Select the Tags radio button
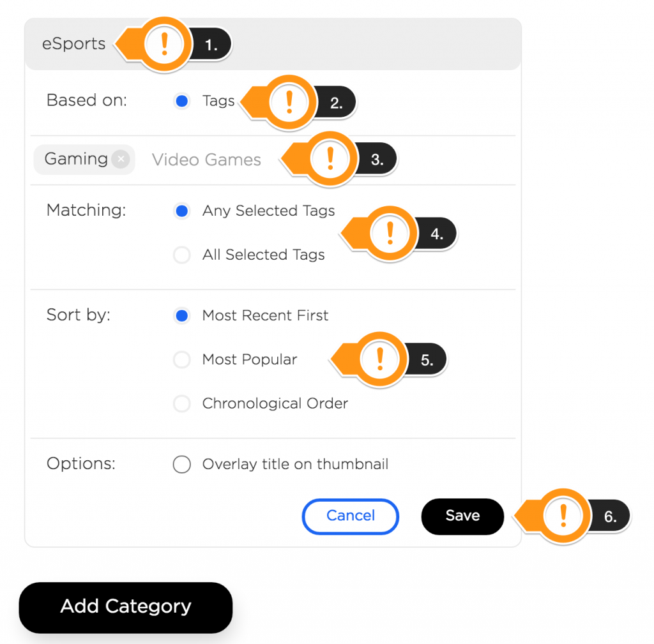Screen dimensions: 654x644 [x=182, y=101]
